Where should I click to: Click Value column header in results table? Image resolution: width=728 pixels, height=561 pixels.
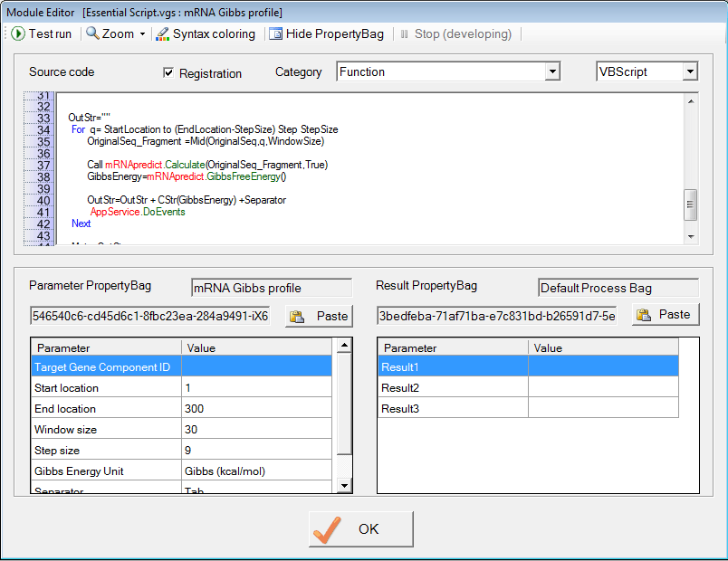[x=603, y=347]
